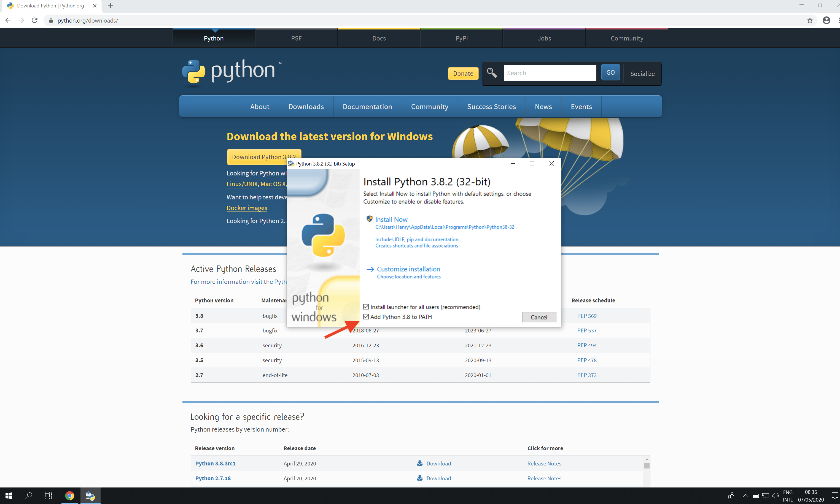Click Install Now in the setup dialog

[391, 220]
